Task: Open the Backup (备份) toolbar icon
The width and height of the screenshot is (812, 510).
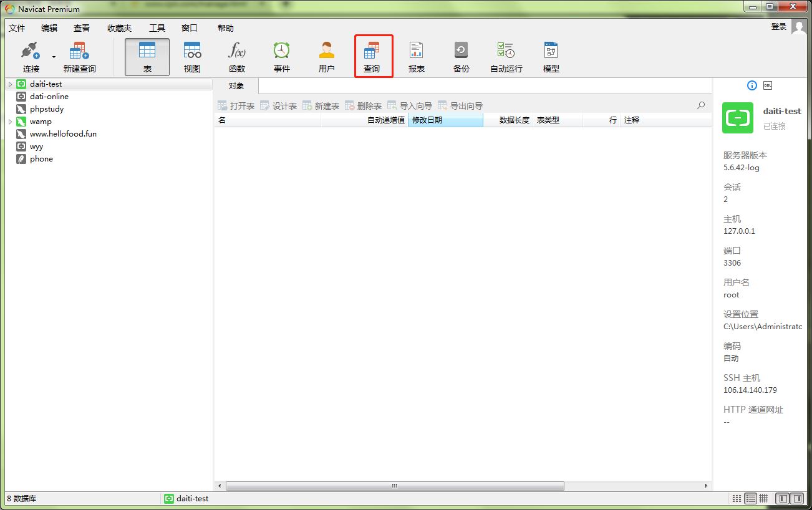Action: pyautogui.click(x=462, y=56)
